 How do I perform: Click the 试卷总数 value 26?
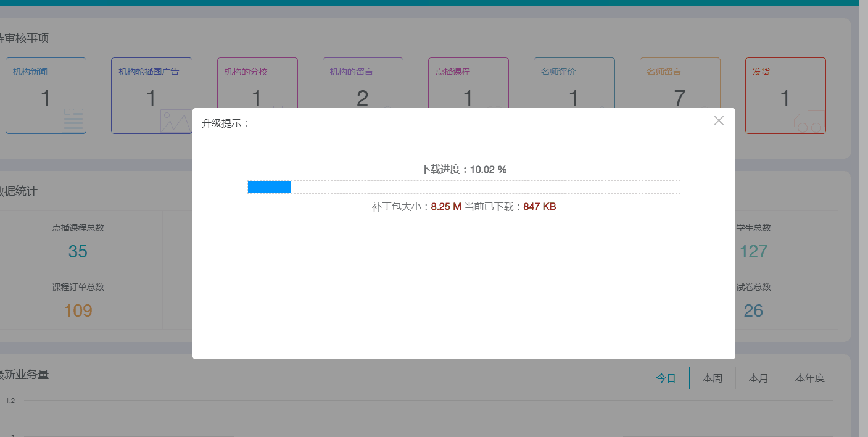tap(753, 310)
